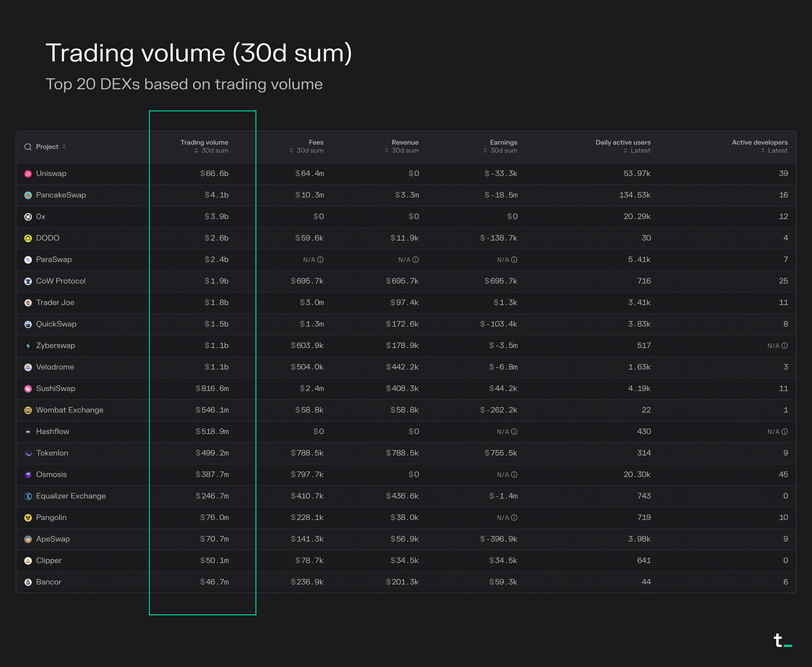Click QuickSwap fees $1.3m

[312, 324]
